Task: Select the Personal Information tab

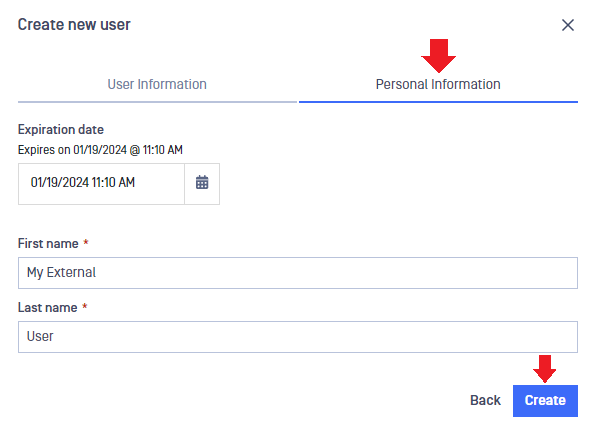Action: (x=438, y=84)
